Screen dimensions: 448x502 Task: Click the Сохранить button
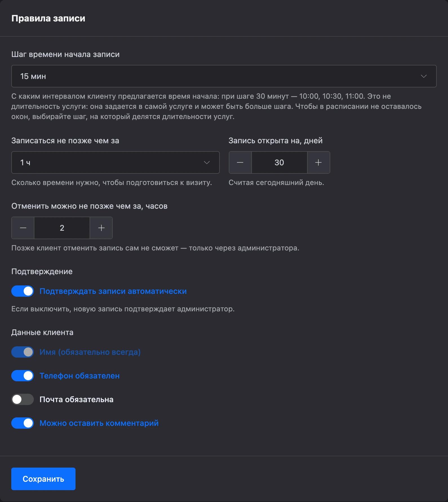(x=43, y=479)
